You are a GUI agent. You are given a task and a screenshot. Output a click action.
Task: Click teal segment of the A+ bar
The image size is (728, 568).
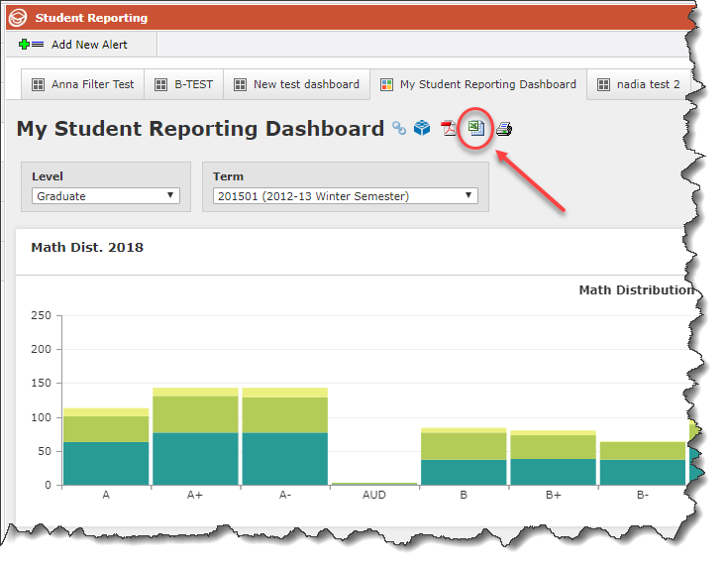[x=195, y=458]
